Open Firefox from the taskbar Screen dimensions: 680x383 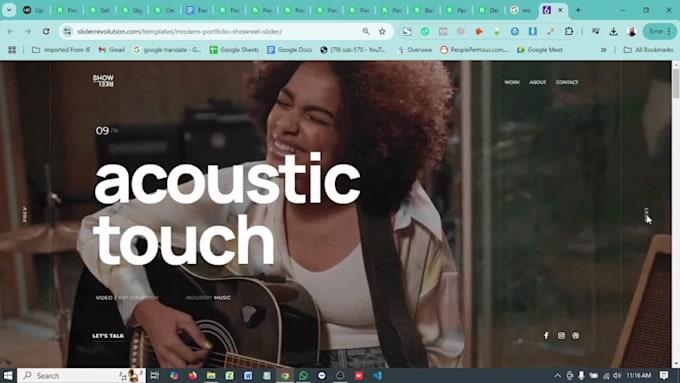coord(193,375)
